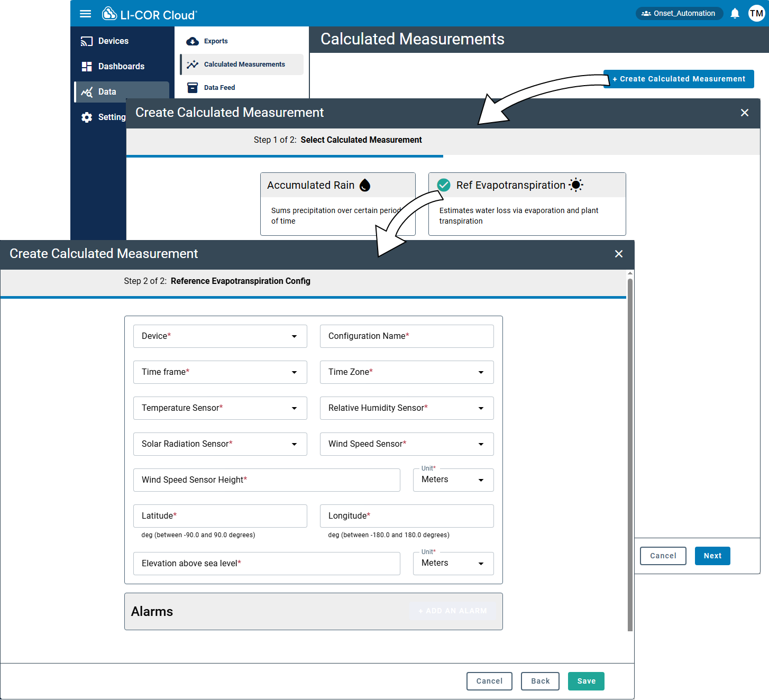Screen dimensions: 769x700
Task: Click Create Calculated Measurement button
Action: [x=679, y=79]
